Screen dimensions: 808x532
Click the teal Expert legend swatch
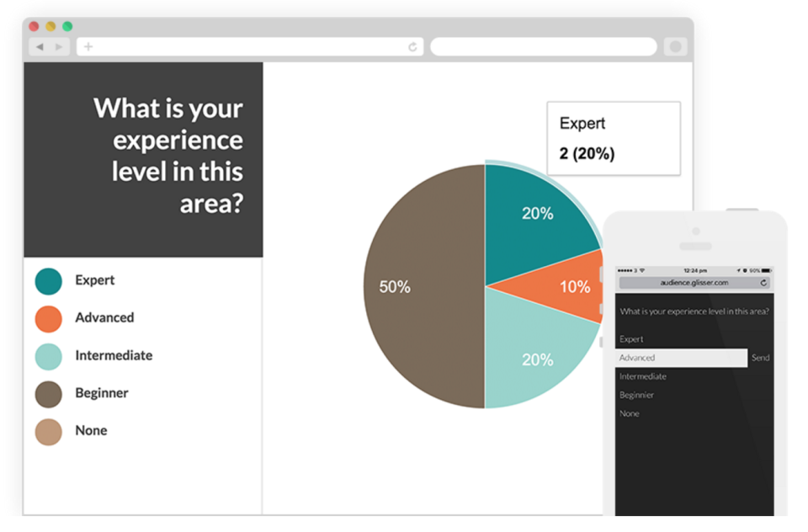[49, 281]
